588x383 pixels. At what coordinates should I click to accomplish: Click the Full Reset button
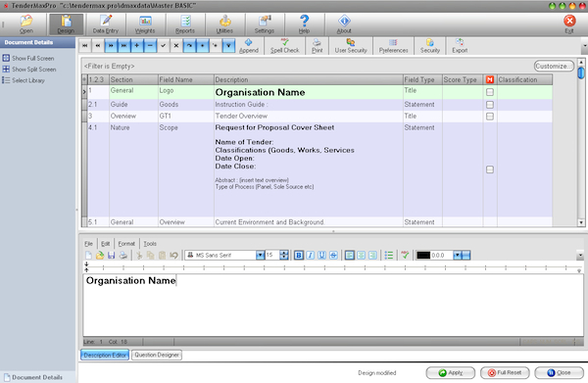tap(505, 373)
